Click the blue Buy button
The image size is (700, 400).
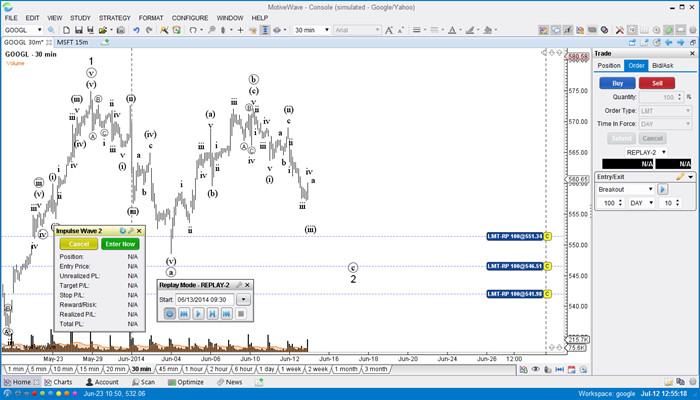coord(617,83)
